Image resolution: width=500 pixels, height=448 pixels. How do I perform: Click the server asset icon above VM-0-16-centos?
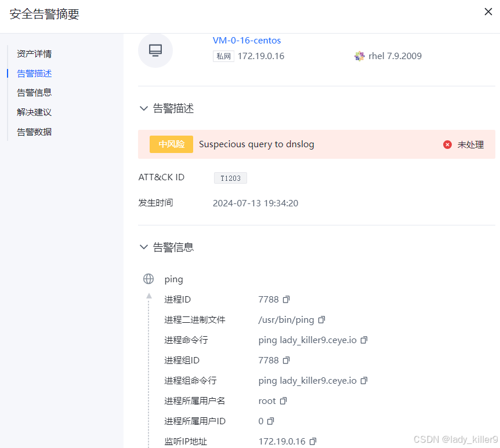pyautogui.click(x=155, y=50)
